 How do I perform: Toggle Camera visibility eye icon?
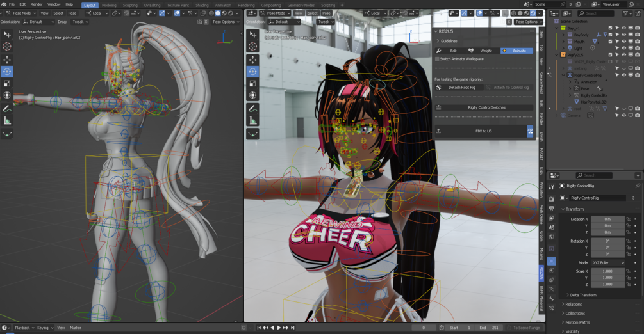(624, 115)
